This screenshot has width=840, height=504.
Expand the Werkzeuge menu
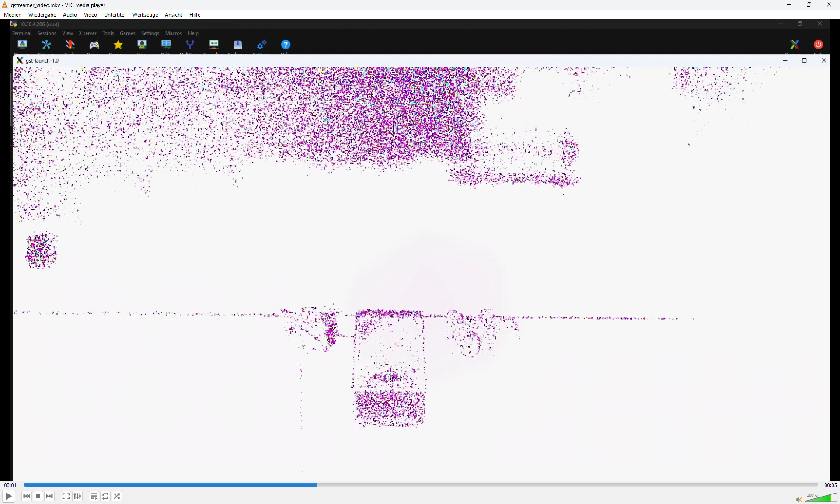tap(145, 15)
